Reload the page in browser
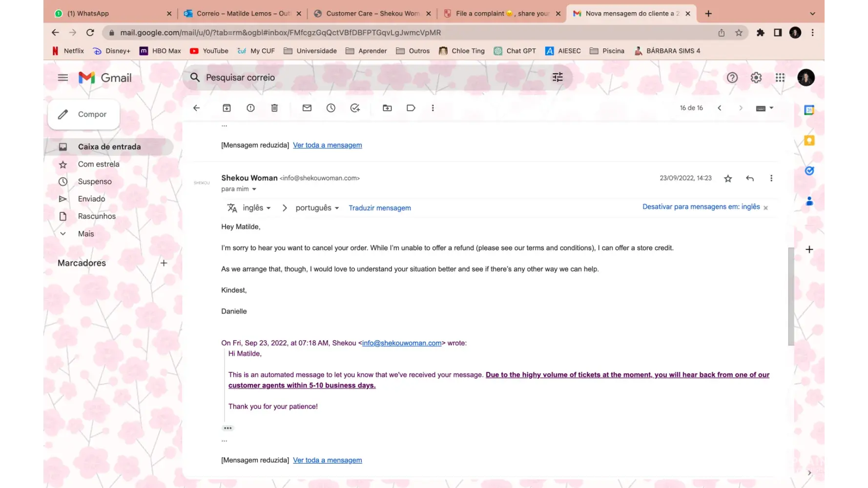 90,33
